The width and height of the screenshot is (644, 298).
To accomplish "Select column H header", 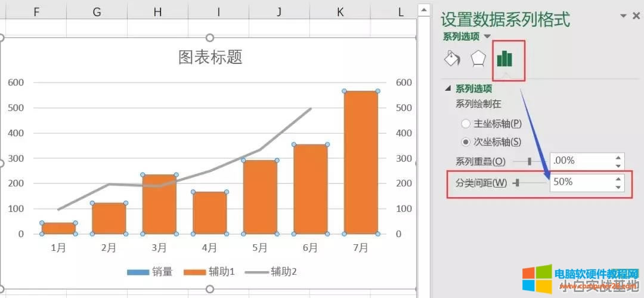I will coord(157,12).
